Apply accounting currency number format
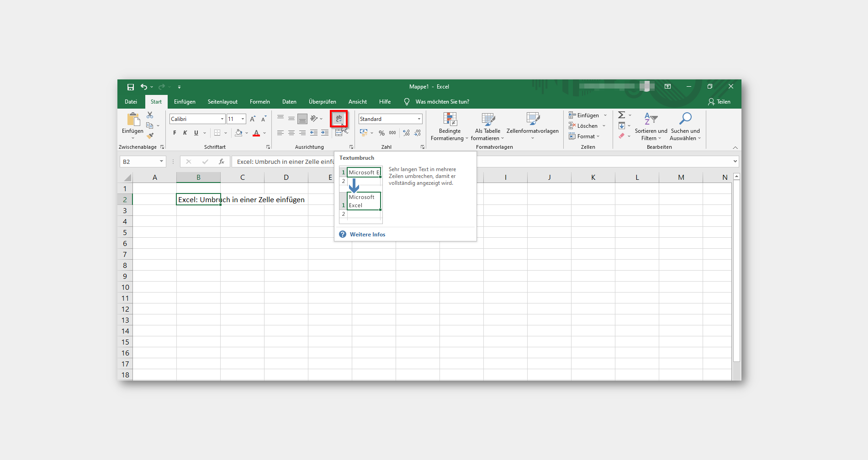The height and width of the screenshot is (460, 868). coord(364,133)
